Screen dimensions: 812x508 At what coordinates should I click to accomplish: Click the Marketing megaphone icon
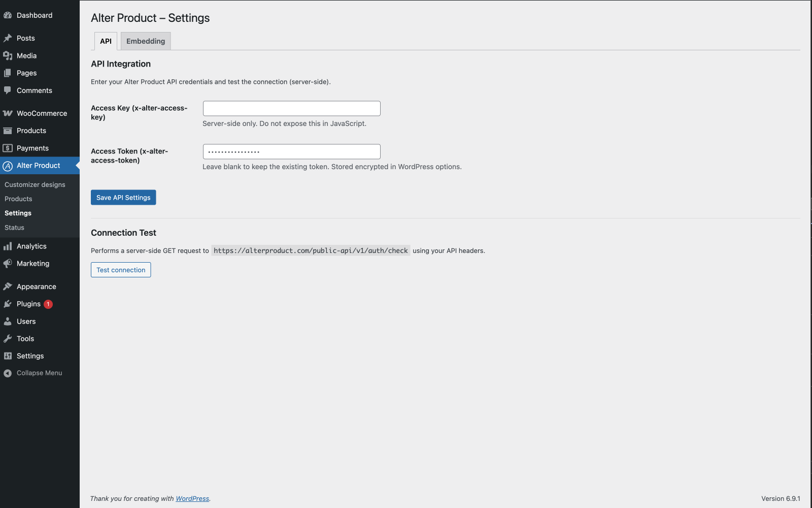pyautogui.click(x=8, y=263)
